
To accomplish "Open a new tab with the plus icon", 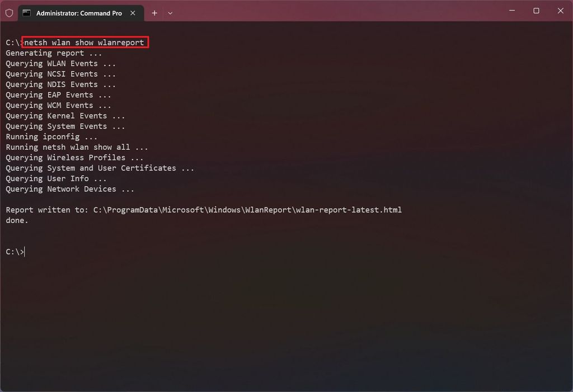I will 154,12.
